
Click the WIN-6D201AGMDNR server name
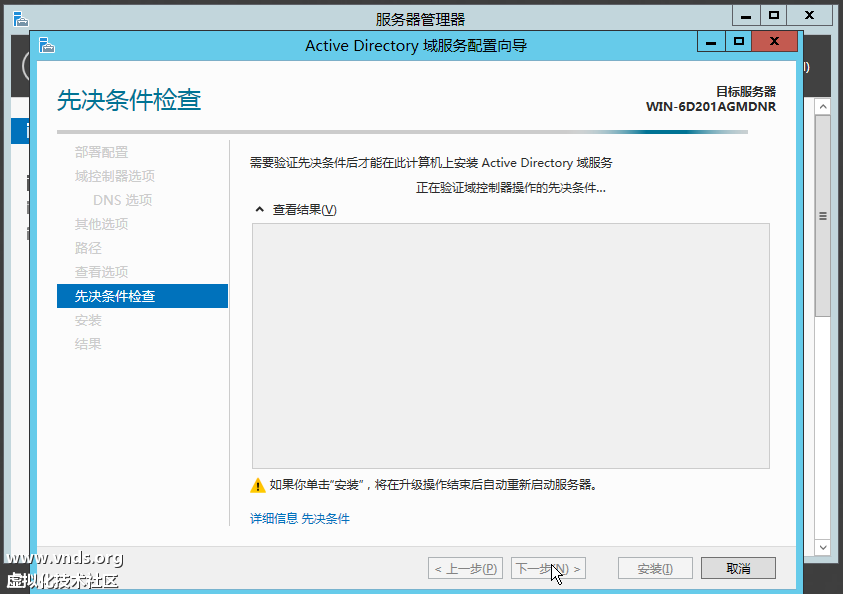(711, 106)
